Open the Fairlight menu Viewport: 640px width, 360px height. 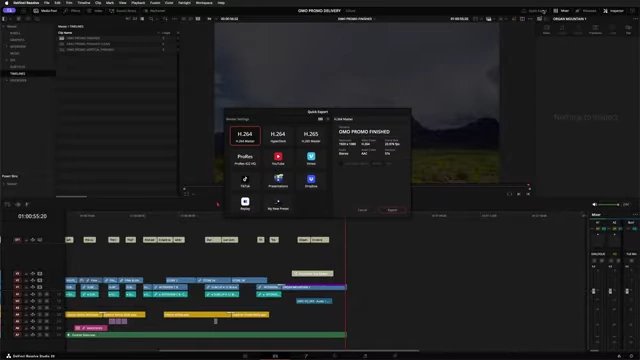click(x=184, y=3)
